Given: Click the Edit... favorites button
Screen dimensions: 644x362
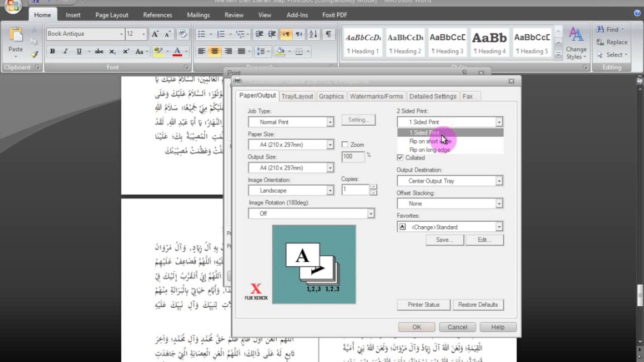Looking at the screenshot, I should pyautogui.click(x=485, y=240).
